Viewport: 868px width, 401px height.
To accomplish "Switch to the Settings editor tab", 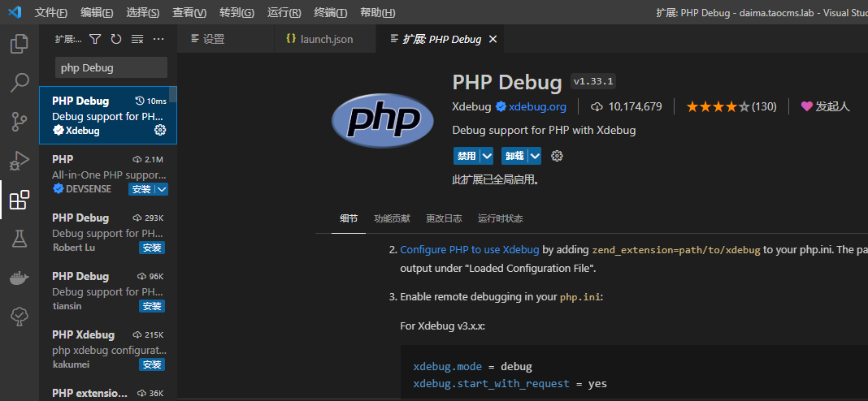I will [226, 39].
